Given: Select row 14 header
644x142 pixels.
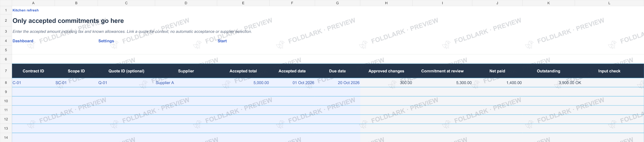Looking at the screenshot, I should click(x=6, y=138).
